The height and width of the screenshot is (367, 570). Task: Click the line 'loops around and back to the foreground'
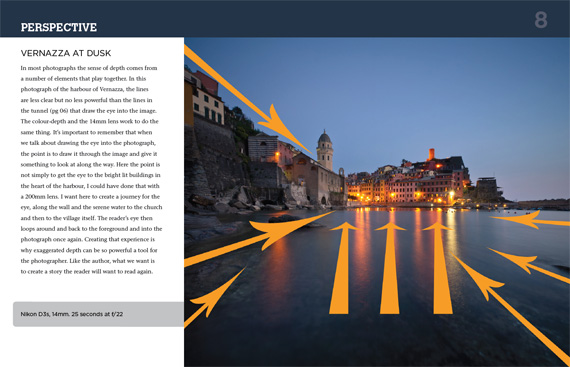click(91, 229)
